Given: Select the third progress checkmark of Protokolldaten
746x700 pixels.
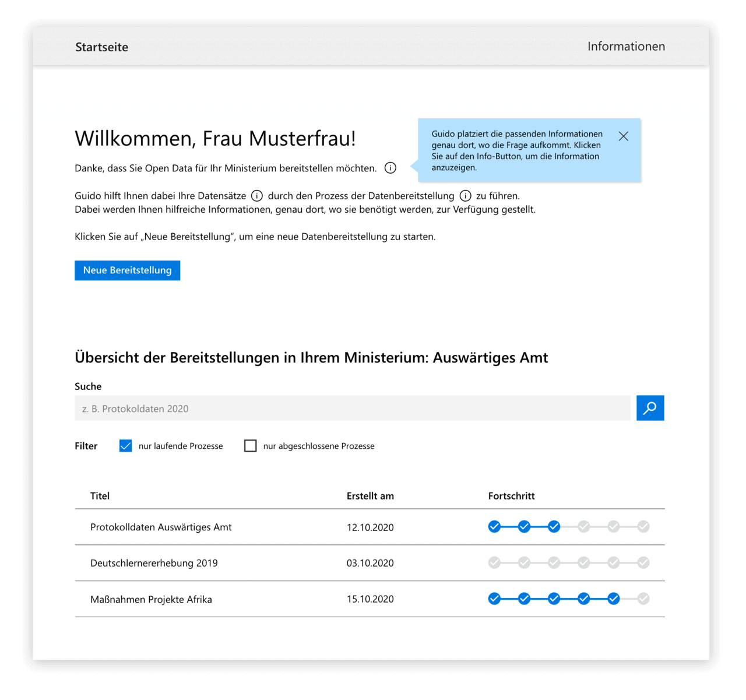Looking at the screenshot, I should tap(554, 526).
